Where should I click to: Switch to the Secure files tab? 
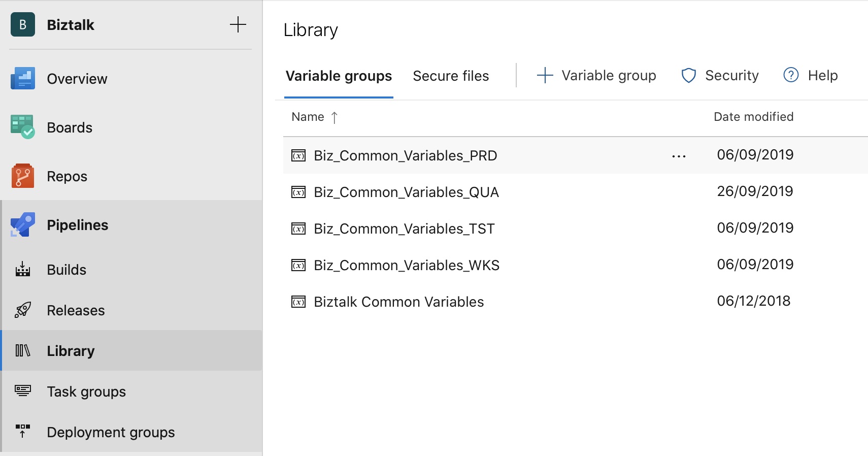click(x=451, y=75)
